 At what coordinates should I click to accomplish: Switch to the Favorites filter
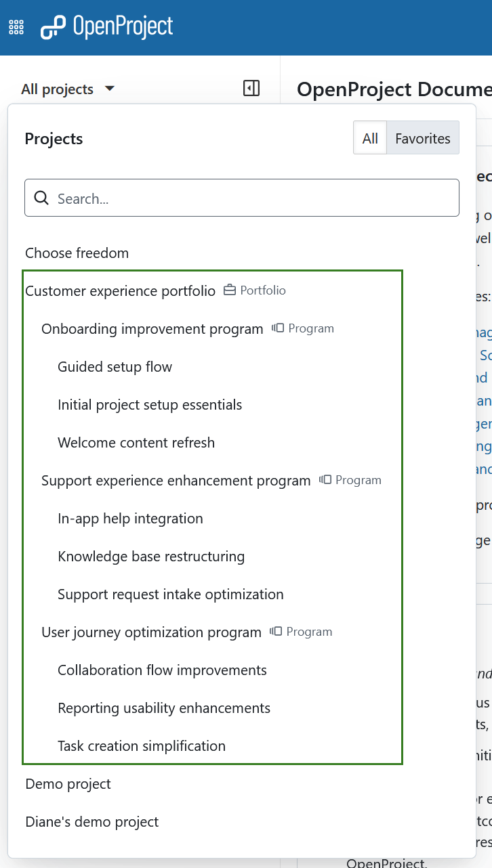coord(423,138)
